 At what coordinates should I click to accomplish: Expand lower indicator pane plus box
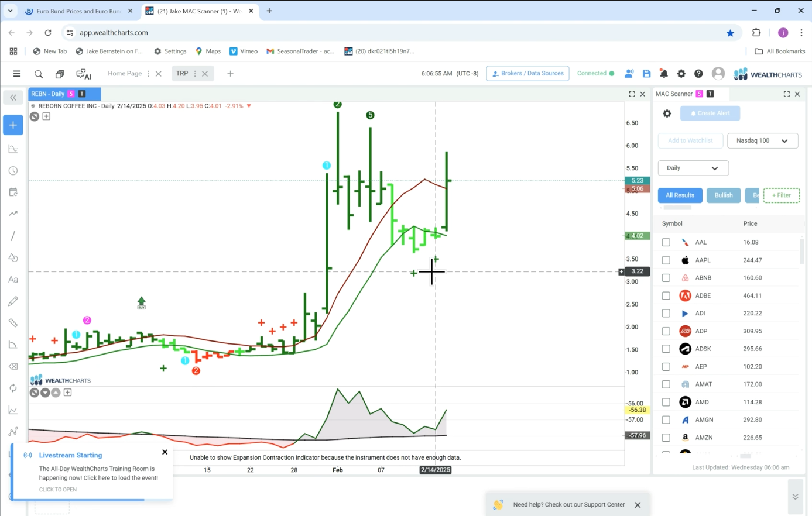click(67, 393)
